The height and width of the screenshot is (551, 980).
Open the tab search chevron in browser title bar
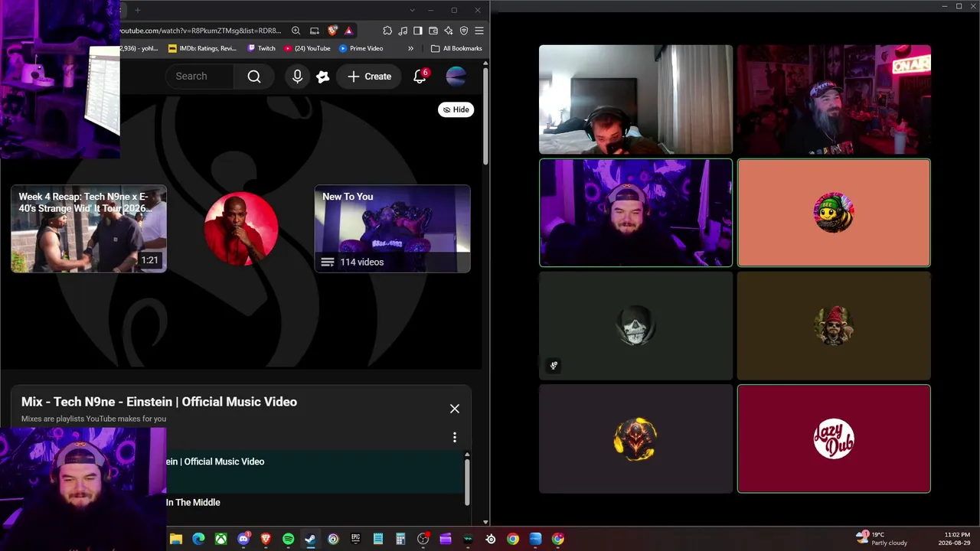click(x=413, y=10)
